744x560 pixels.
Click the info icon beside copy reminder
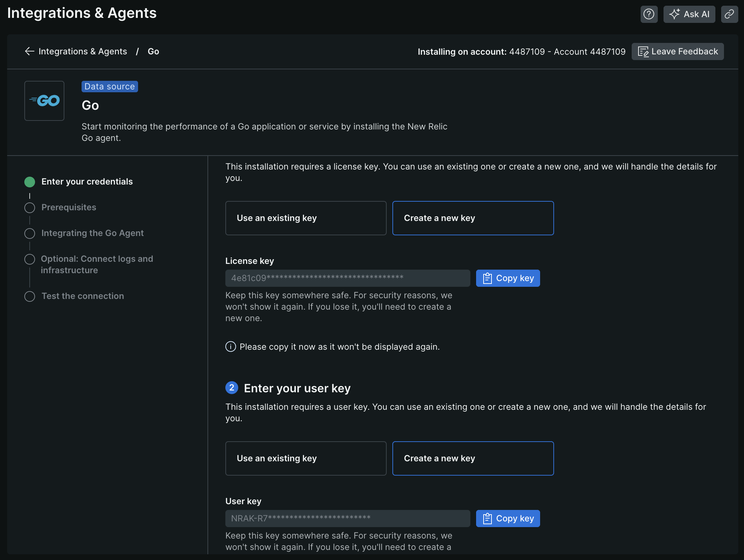pyautogui.click(x=231, y=347)
